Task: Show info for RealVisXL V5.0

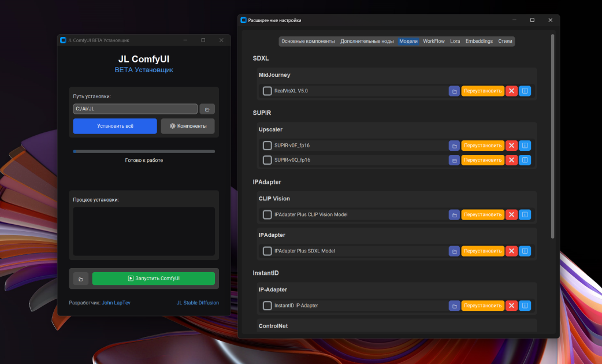Action: tap(525, 91)
